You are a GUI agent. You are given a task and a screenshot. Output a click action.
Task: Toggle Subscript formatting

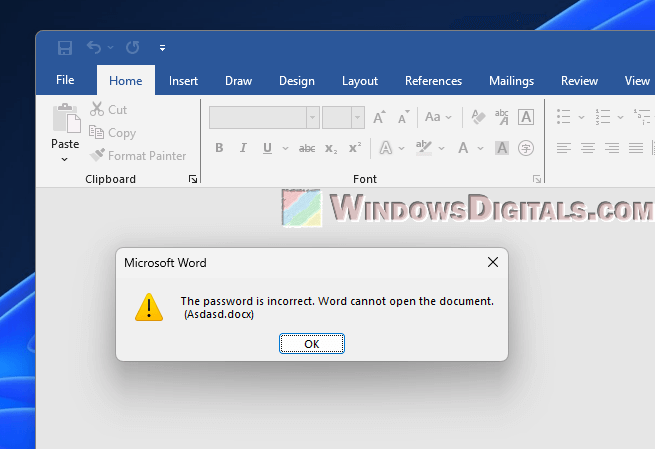(x=331, y=149)
